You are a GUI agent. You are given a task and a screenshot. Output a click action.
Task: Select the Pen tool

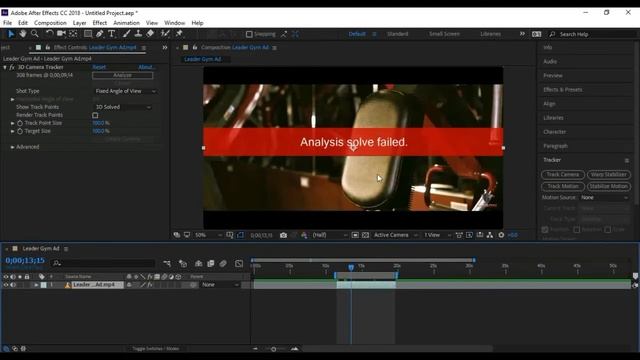[100, 34]
